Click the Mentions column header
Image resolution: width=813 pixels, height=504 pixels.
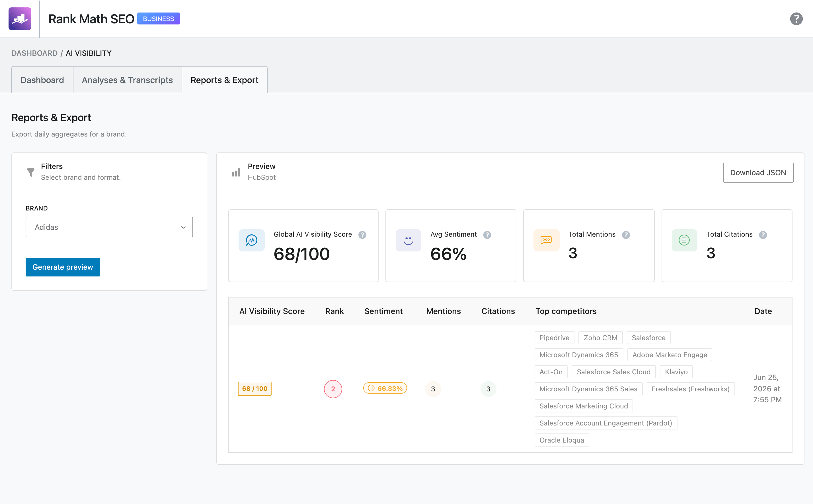coord(443,311)
